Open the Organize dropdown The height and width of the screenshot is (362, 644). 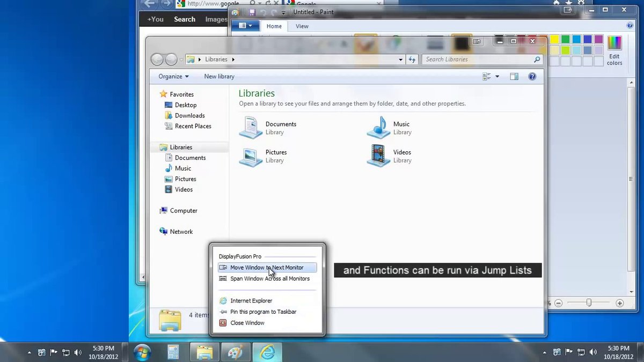(x=173, y=76)
